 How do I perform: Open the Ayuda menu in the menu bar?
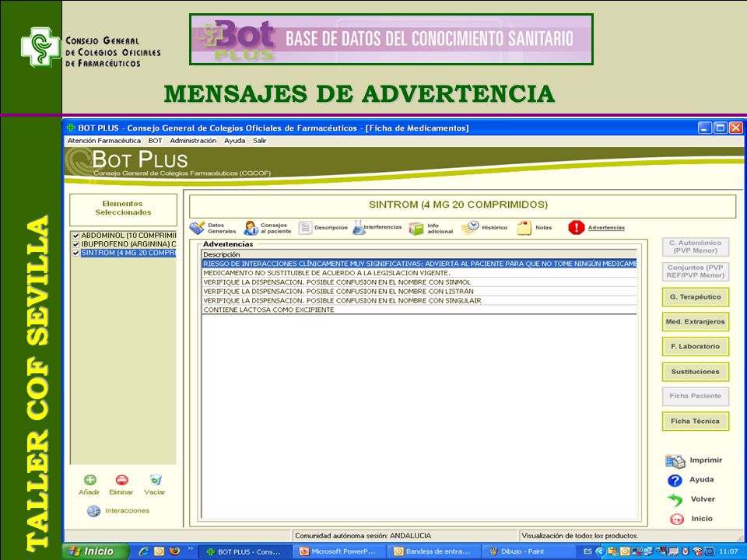[235, 141]
